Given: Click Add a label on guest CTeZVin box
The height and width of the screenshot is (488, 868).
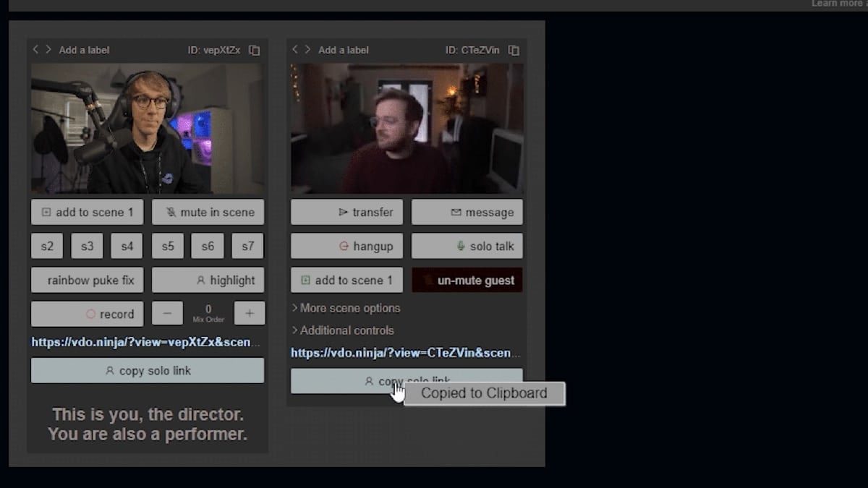Looking at the screenshot, I should 344,50.
